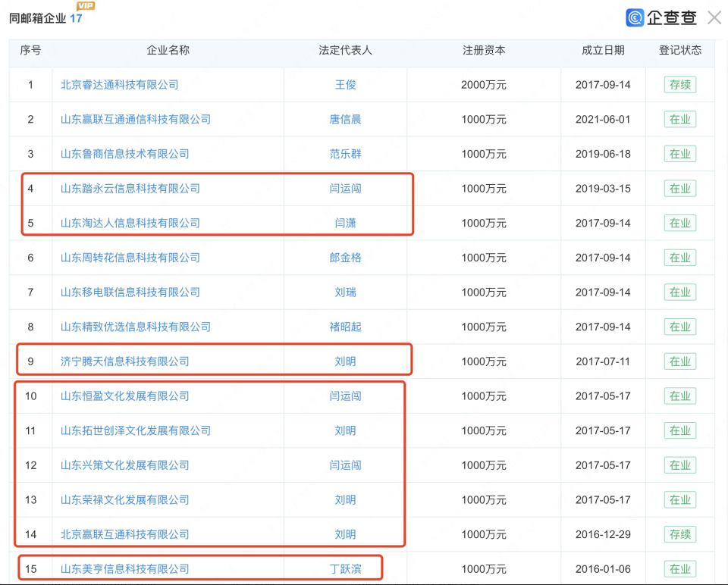The image size is (728, 585).
Task: Open 山东踏永云信息科技有限公司 link
Action: tap(130, 189)
